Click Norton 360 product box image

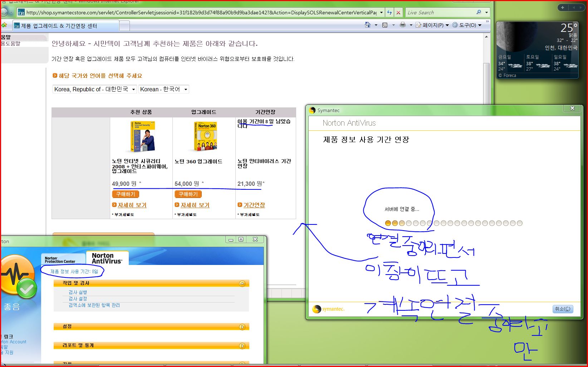click(x=205, y=136)
